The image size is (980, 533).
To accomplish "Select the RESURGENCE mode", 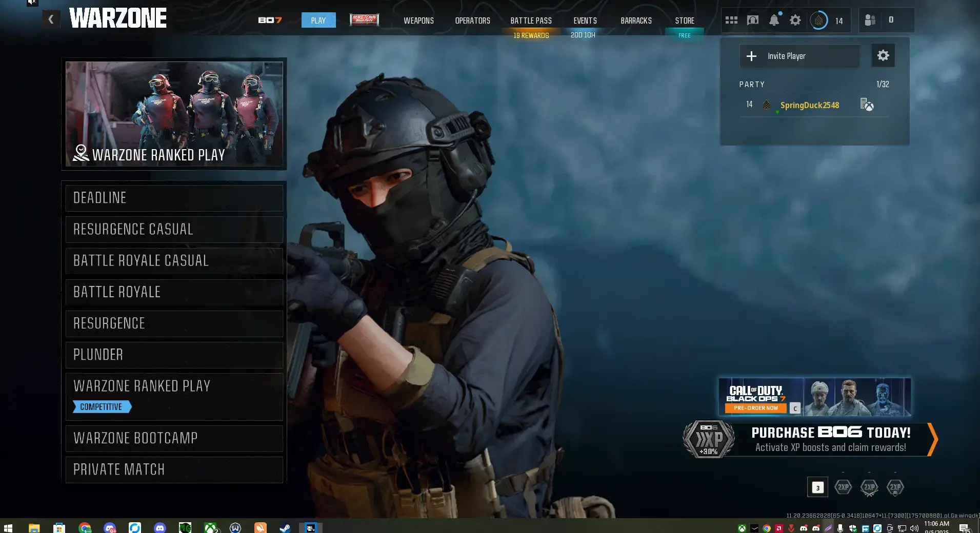I will tap(174, 323).
